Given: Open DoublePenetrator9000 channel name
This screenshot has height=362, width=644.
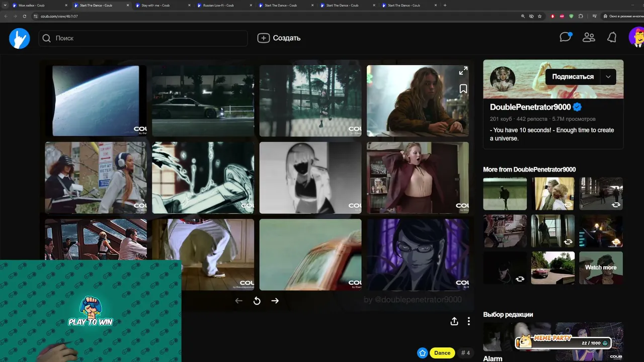Looking at the screenshot, I should point(530,107).
